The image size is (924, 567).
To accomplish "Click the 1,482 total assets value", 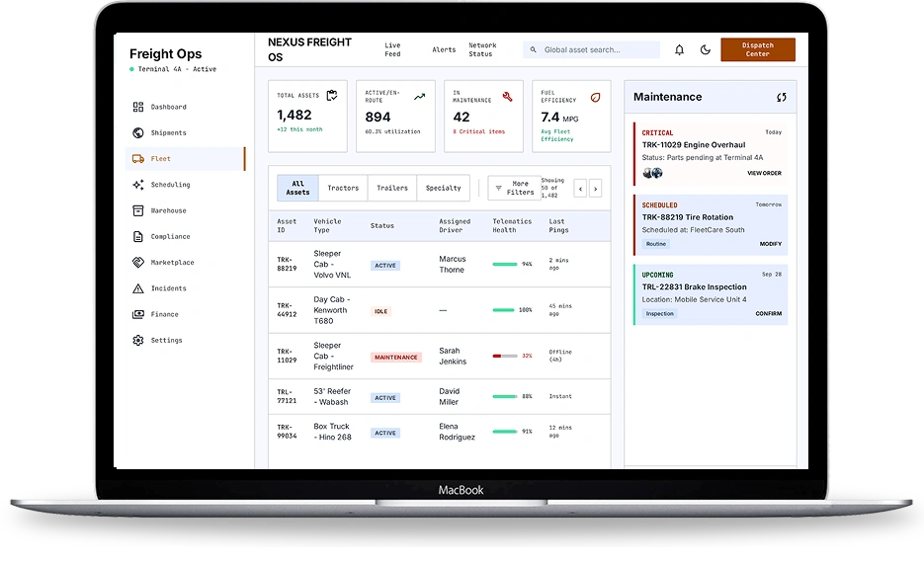I will tap(294, 115).
